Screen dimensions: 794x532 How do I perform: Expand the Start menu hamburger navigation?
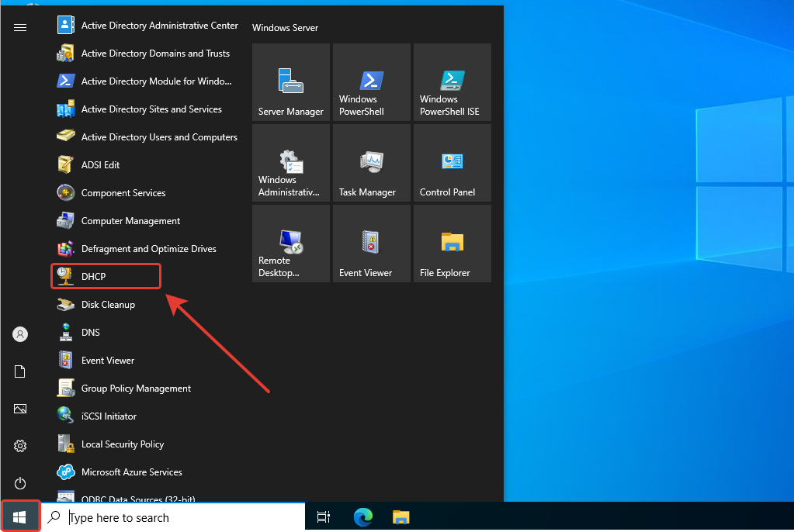pos(20,27)
